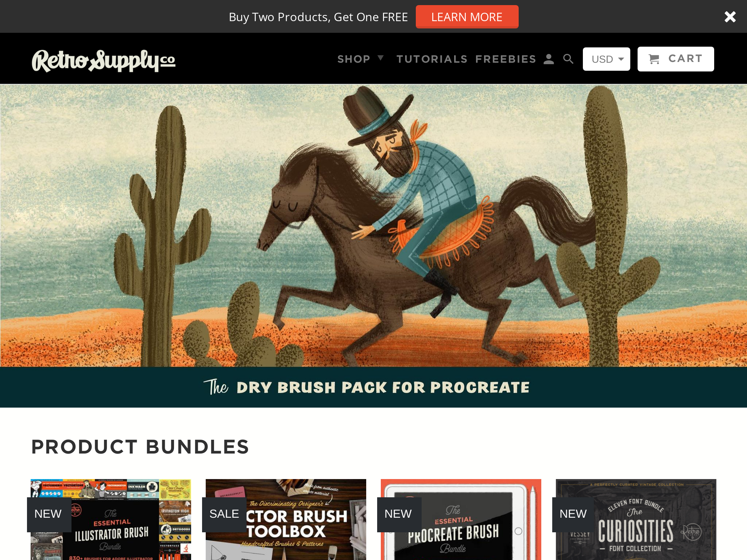Click the RetroSupply Co logo

[104, 60]
